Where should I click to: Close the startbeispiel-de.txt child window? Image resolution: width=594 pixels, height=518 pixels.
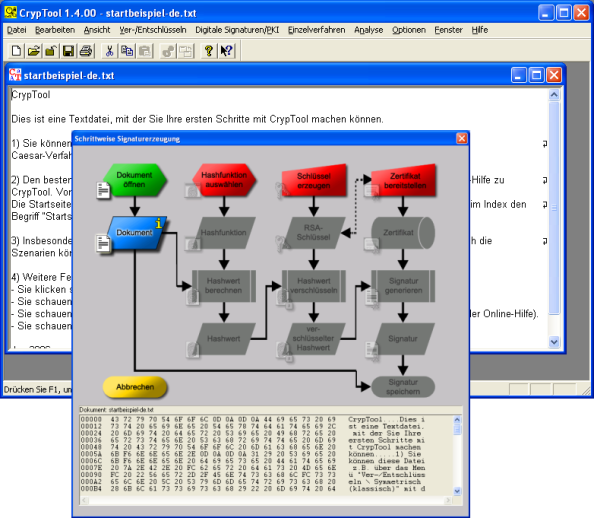(x=554, y=75)
